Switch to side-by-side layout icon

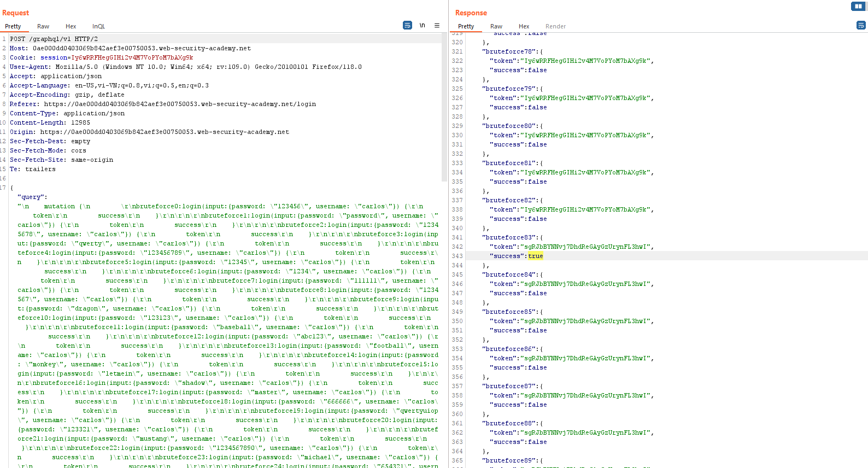[x=858, y=6]
